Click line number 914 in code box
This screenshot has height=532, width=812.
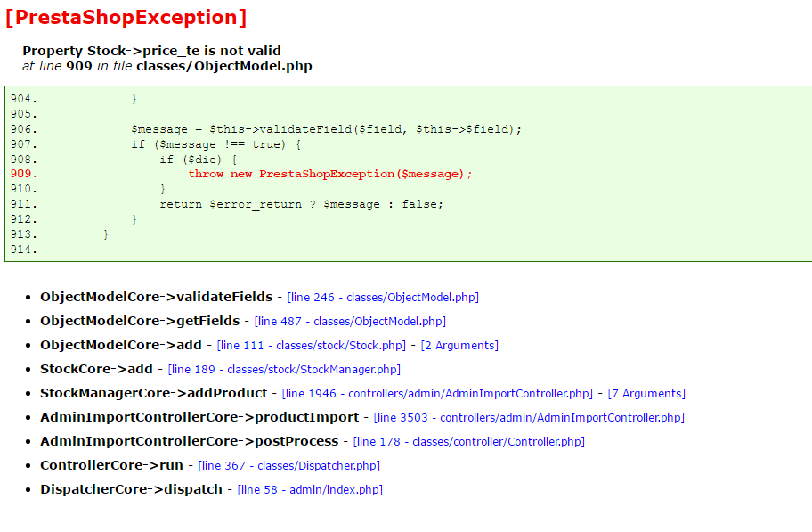24,250
